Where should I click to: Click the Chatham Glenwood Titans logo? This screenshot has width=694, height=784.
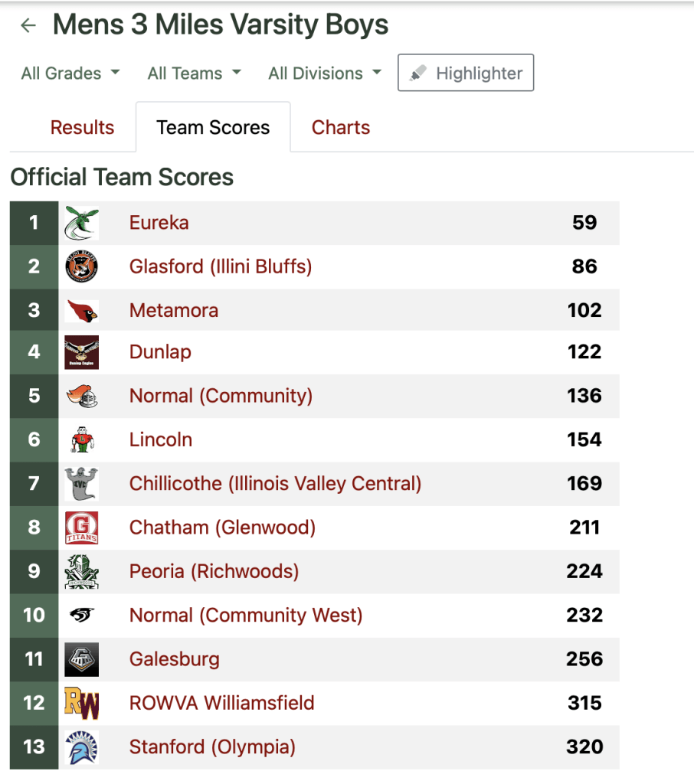pos(81,528)
